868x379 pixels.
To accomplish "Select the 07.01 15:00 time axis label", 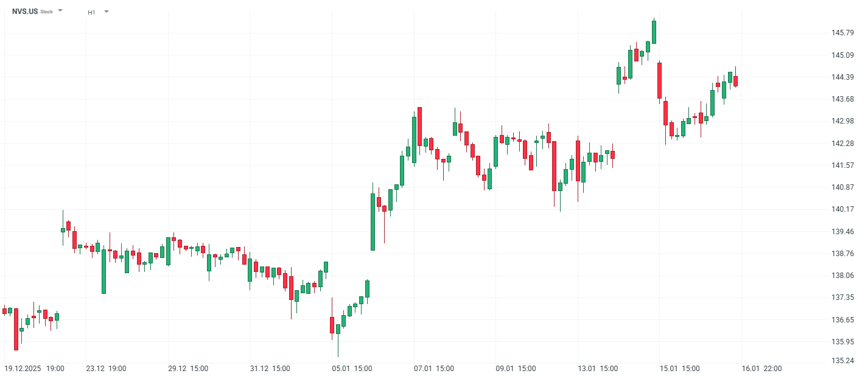I will tap(433, 369).
